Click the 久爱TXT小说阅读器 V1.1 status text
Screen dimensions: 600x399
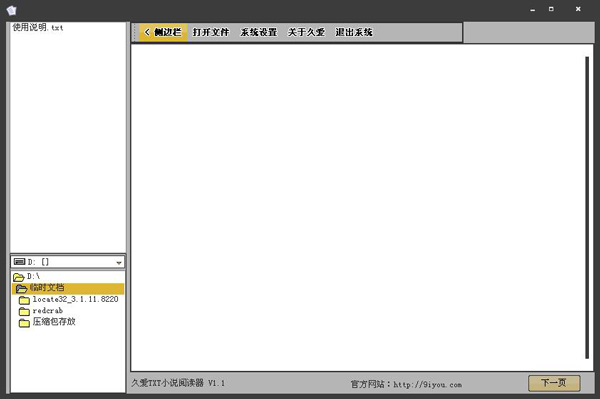tap(178, 383)
